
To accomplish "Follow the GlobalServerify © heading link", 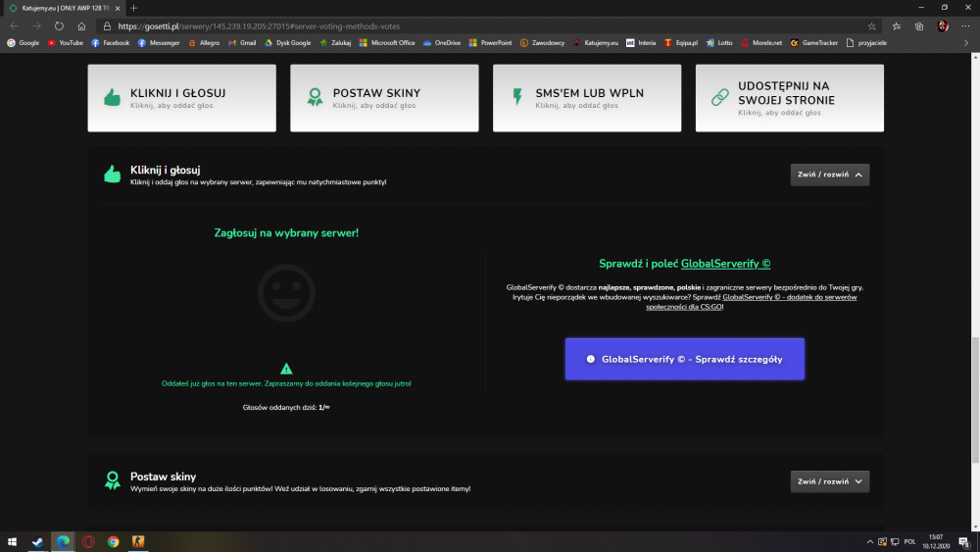I will click(725, 264).
